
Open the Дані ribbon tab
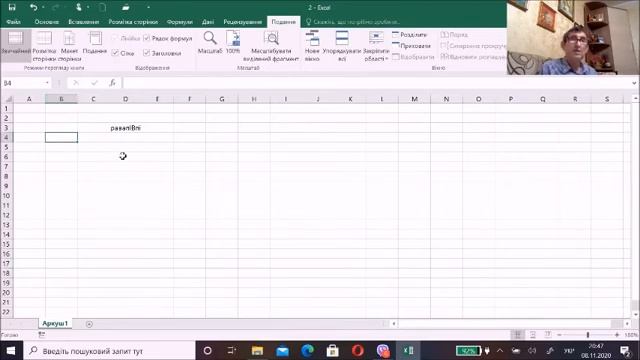[208, 22]
